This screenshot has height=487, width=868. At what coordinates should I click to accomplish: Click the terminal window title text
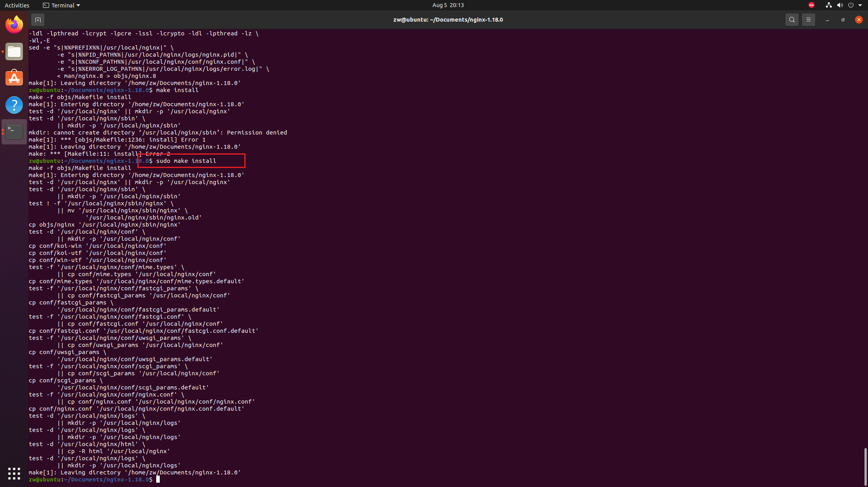click(x=448, y=20)
